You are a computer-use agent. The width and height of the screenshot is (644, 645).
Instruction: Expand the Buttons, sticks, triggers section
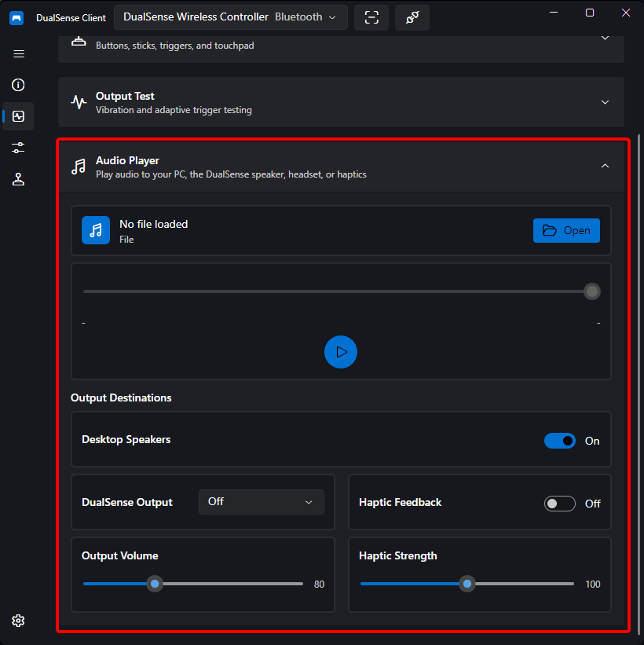[x=605, y=38]
